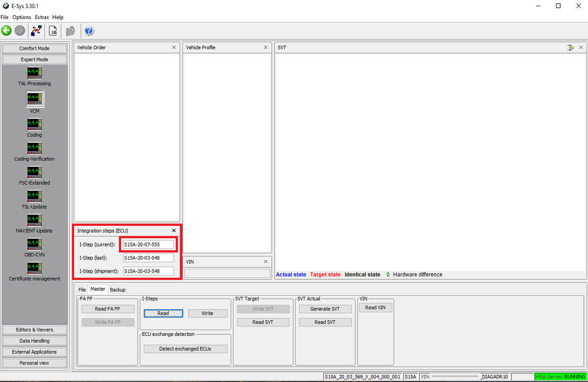588x382 pixels.
Task: Open the FSC-Extended module icon
Action: pyautogui.click(x=34, y=172)
